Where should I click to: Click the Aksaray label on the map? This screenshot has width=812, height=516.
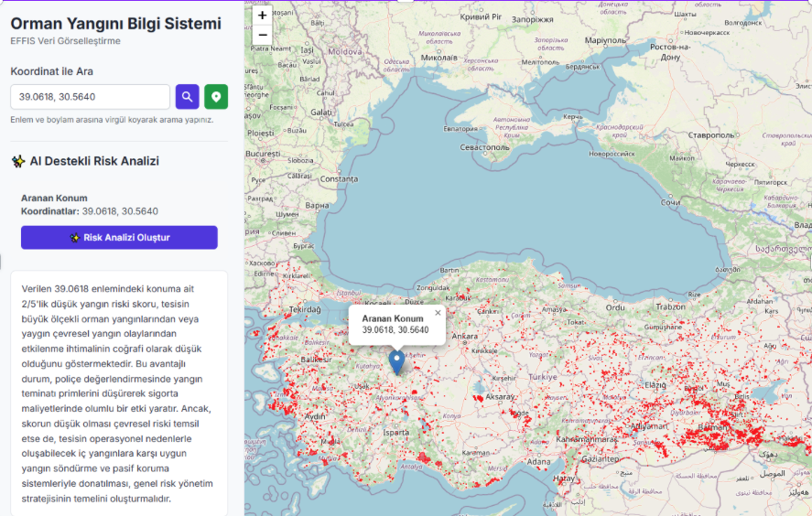(500, 397)
